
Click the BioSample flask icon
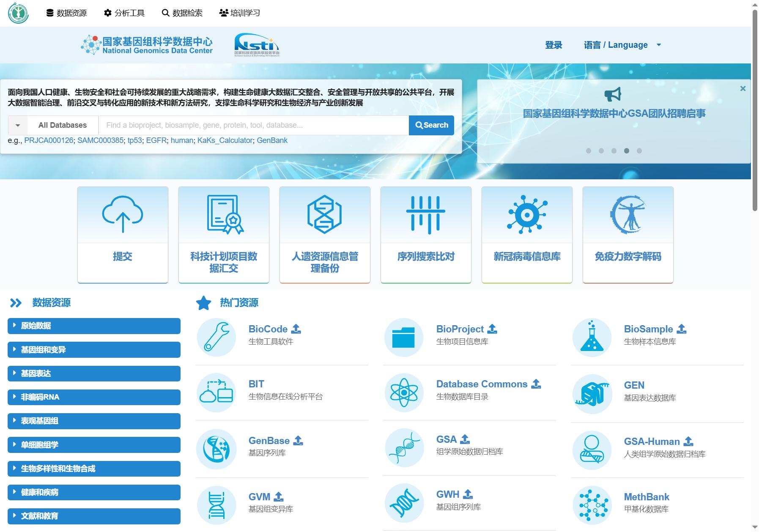[x=592, y=337]
